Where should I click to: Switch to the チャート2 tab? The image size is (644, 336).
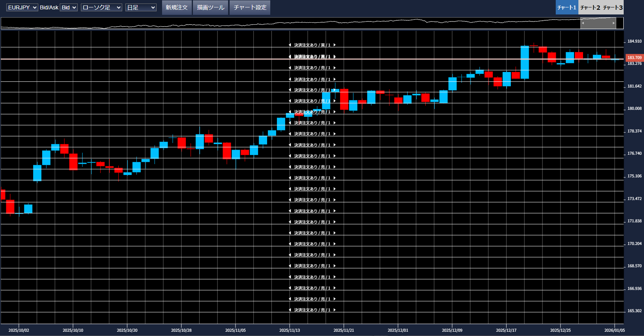pyautogui.click(x=590, y=7)
